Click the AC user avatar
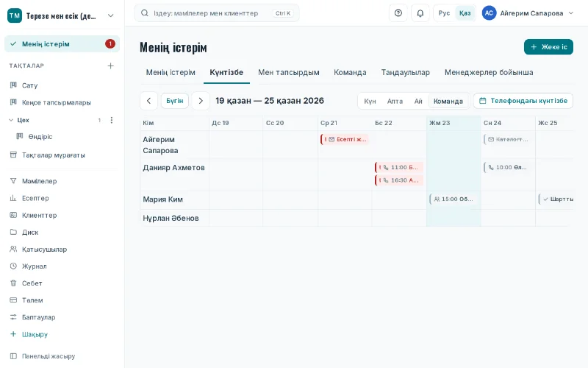 click(x=489, y=13)
